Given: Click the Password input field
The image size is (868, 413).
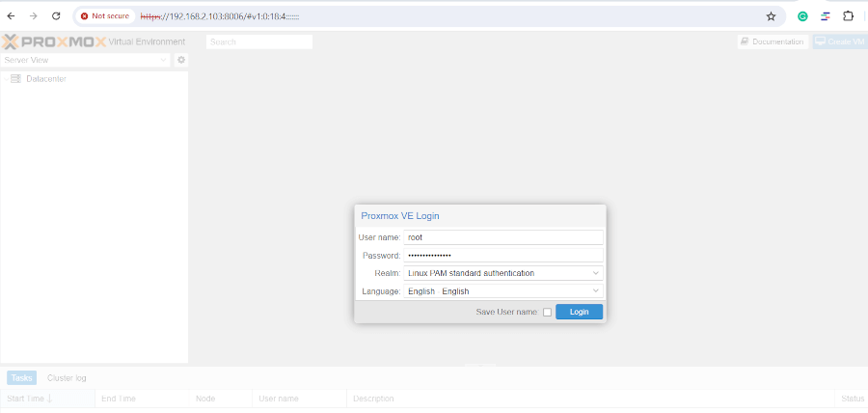Looking at the screenshot, I should 503,255.
